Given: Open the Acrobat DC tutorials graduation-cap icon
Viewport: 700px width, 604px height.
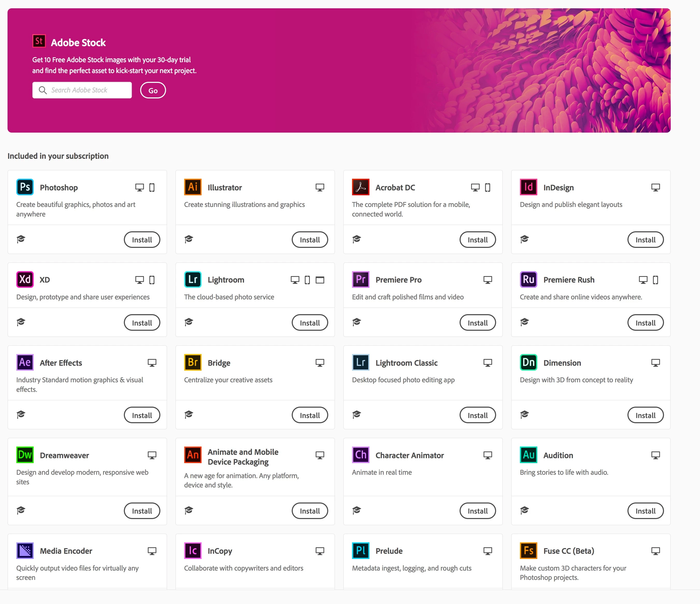Looking at the screenshot, I should click(x=357, y=239).
